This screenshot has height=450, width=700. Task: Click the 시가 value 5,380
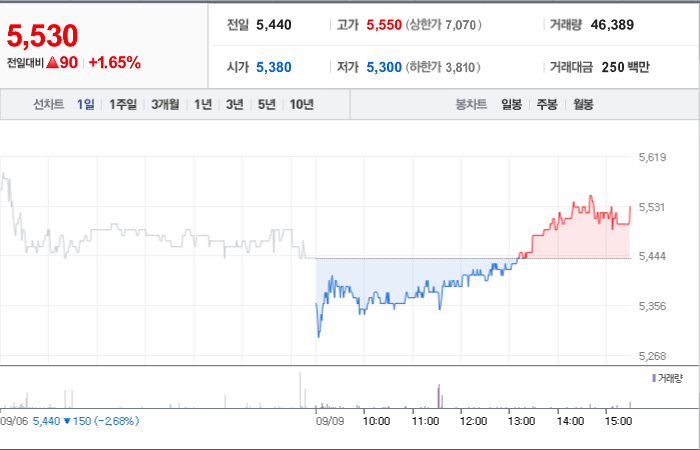[x=274, y=67]
